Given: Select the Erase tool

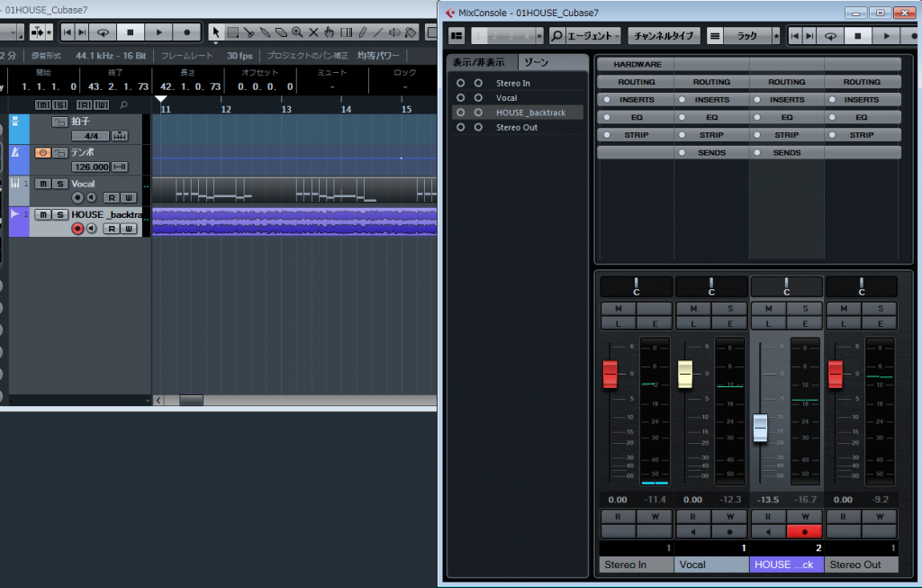Looking at the screenshot, I should coord(281,32).
